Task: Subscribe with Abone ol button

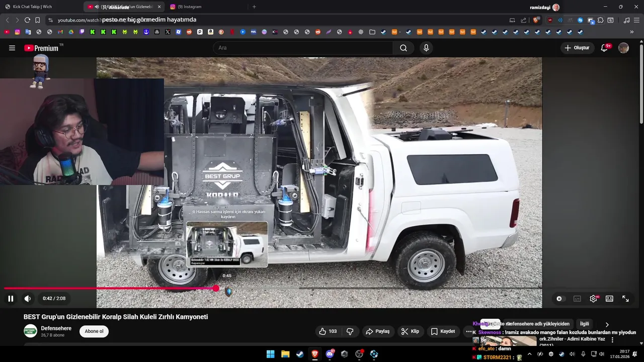Action: pos(94,331)
